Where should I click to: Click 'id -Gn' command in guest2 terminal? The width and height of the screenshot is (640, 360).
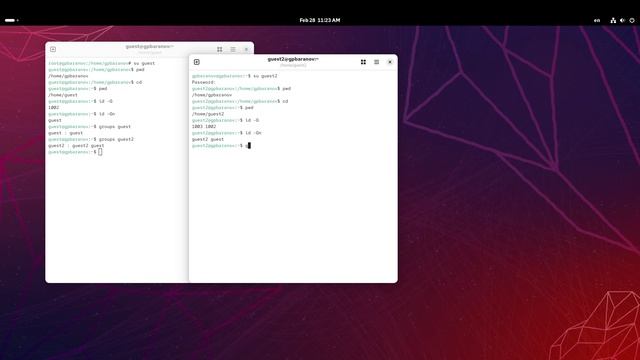tap(253, 133)
